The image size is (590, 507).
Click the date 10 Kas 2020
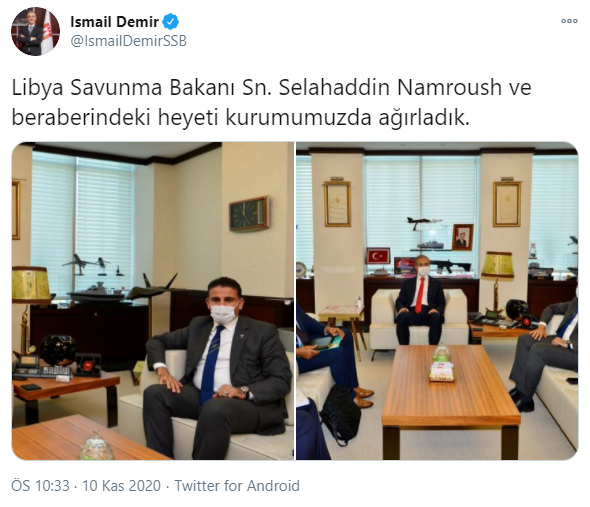(x=122, y=486)
